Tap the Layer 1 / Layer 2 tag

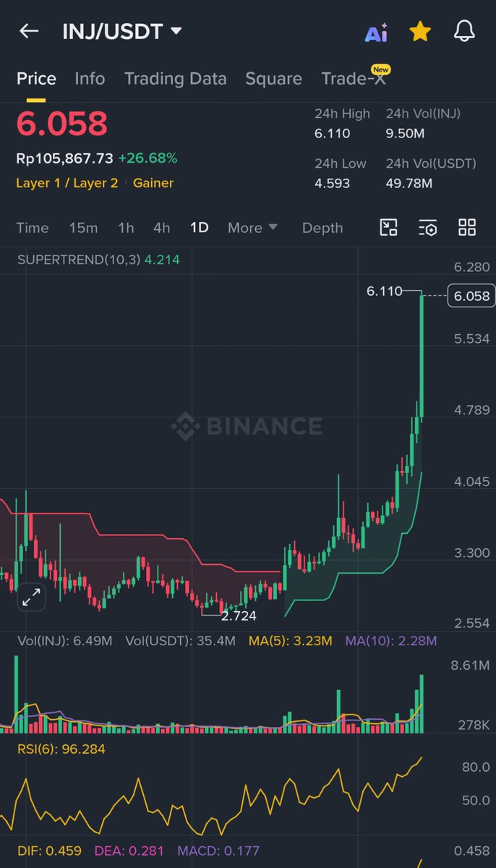click(x=67, y=183)
